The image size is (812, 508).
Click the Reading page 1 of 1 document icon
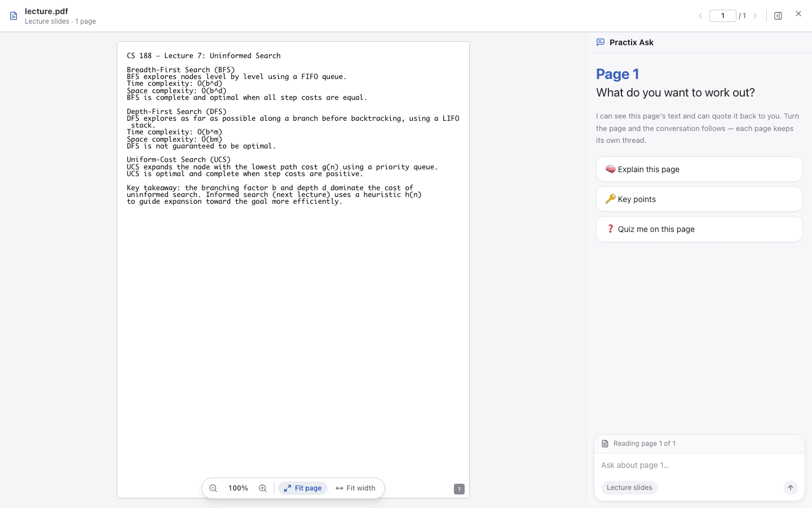pos(605,444)
